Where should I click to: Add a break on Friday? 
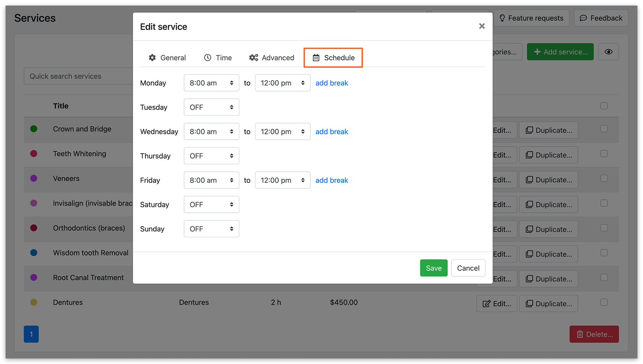tap(332, 180)
